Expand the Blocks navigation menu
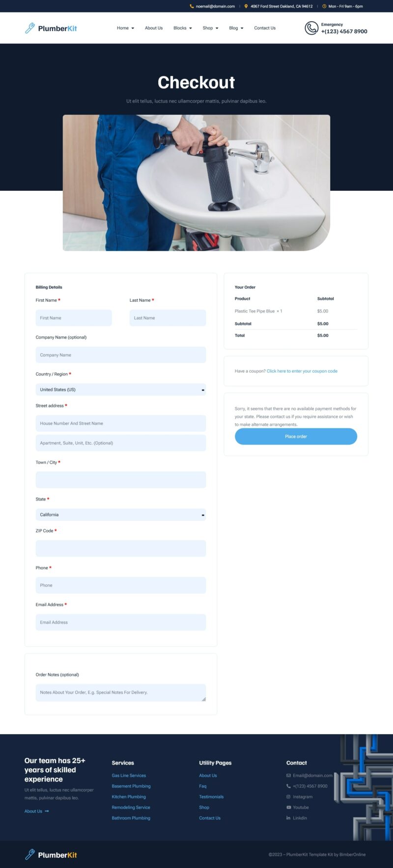This screenshot has width=393, height=868. pos(182,28)
